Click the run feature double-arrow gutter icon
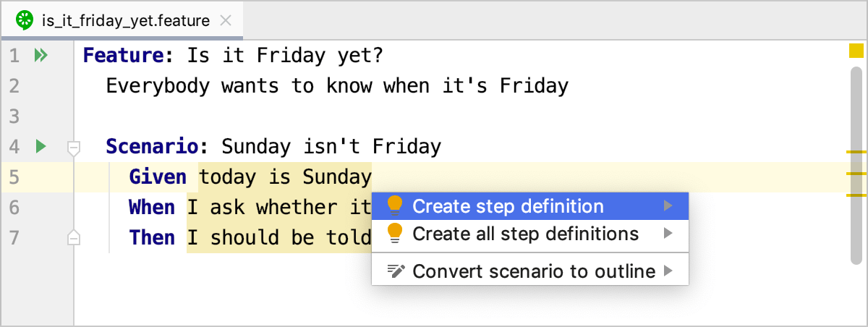This screenshot has width=868, height=327. [x=41, y=56]
